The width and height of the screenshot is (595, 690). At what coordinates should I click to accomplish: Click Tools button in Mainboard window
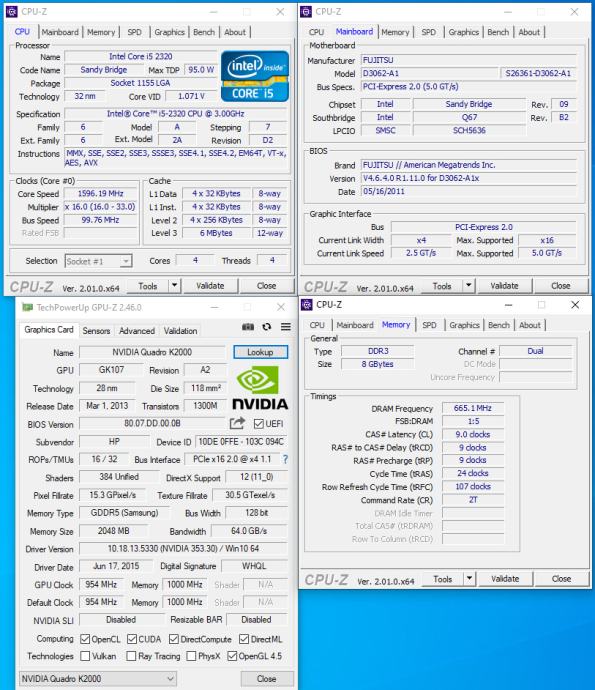coord(442,286)
